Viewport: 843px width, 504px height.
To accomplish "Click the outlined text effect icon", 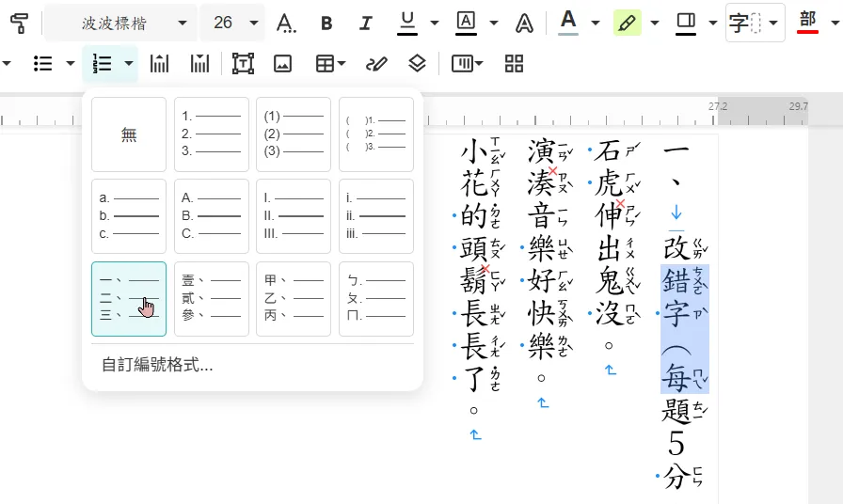I will point(524,24).
